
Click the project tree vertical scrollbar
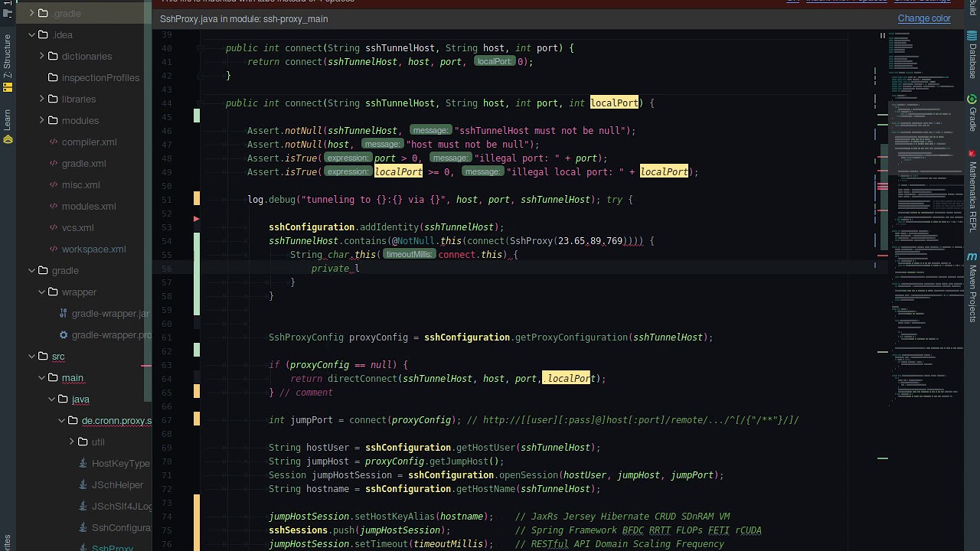point(148,201)
